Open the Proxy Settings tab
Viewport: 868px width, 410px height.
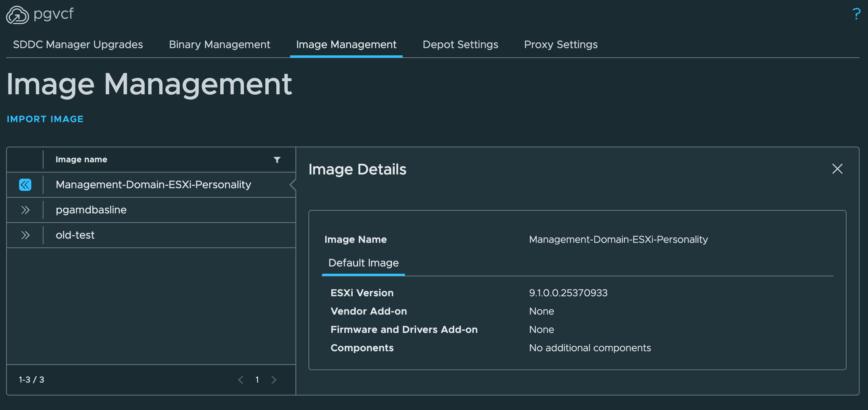(561, 45)
